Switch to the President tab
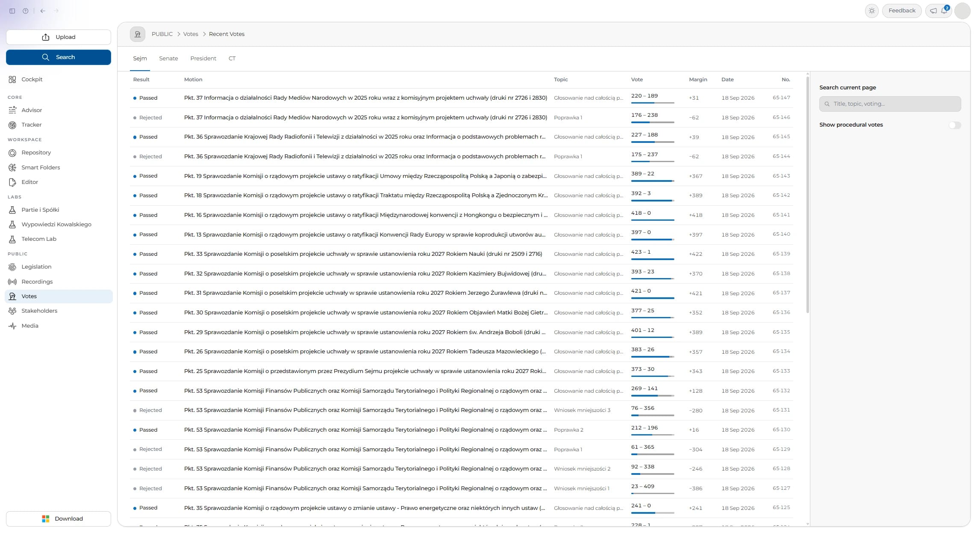The height and width of the screenshot is (536, 980). [203, 58]
